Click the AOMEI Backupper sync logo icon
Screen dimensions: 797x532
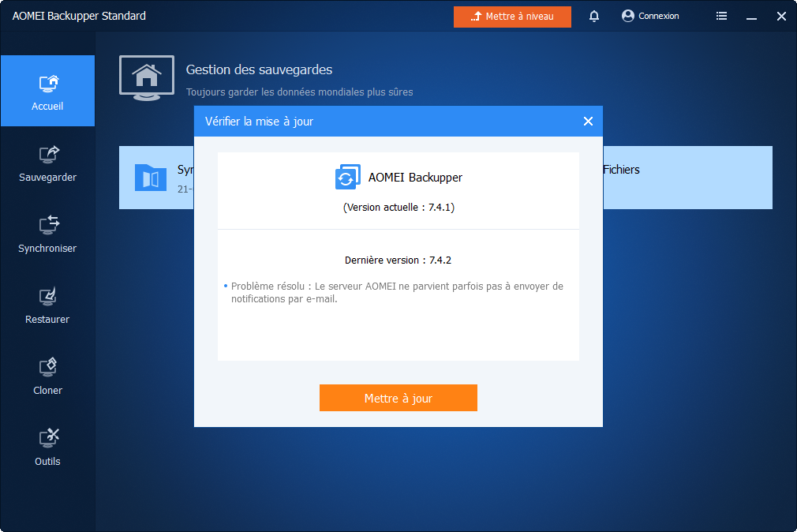(x=348, y=177)
